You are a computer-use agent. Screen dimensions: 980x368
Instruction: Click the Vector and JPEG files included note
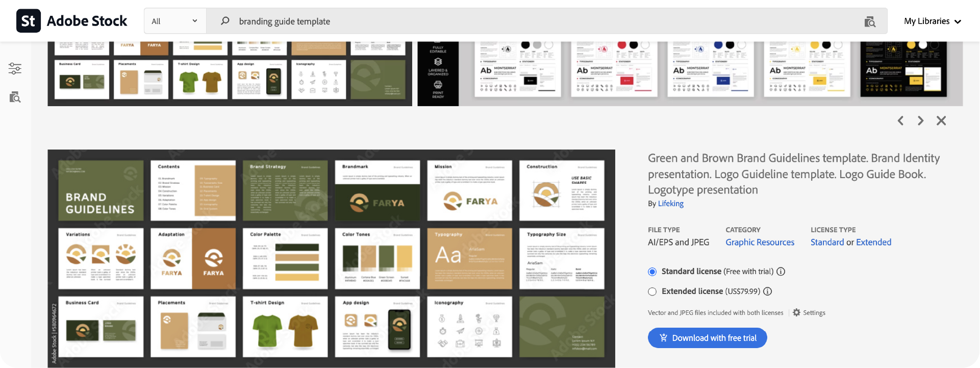pyautogui.click(x=715, y=313)
